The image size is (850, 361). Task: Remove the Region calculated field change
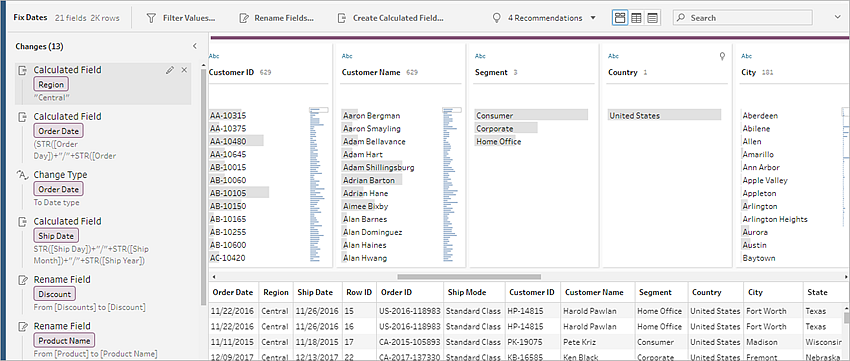click(184, 70)
